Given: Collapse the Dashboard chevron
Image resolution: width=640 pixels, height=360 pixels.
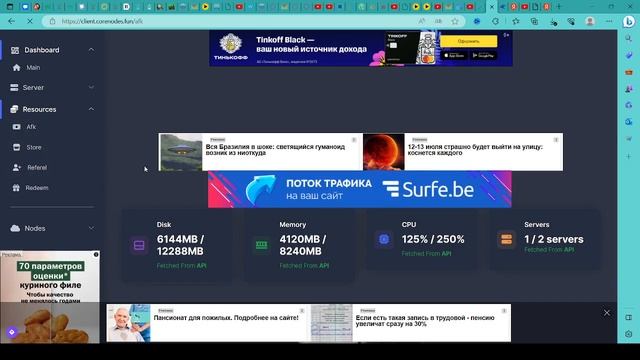Looking at the screenshot, I should 91,50.
